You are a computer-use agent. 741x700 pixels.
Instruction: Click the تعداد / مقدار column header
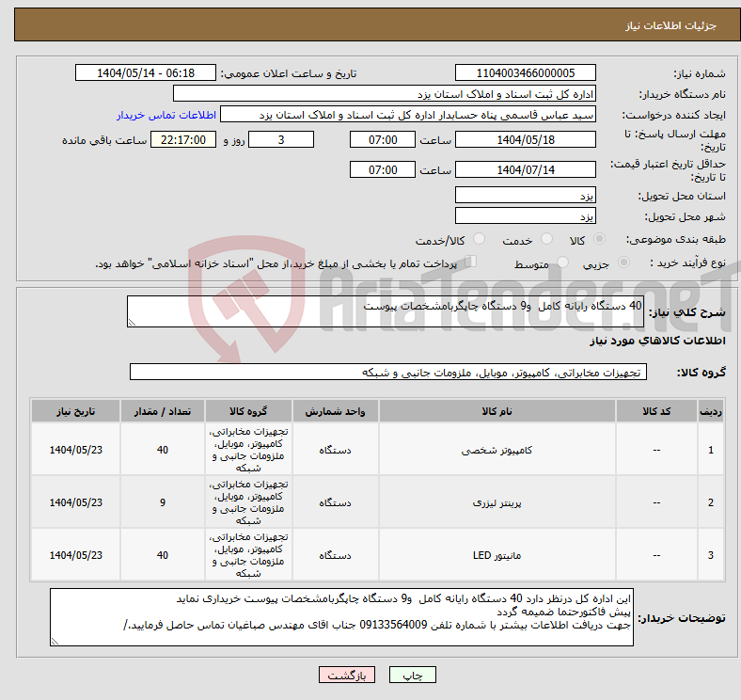click(163, 411)
